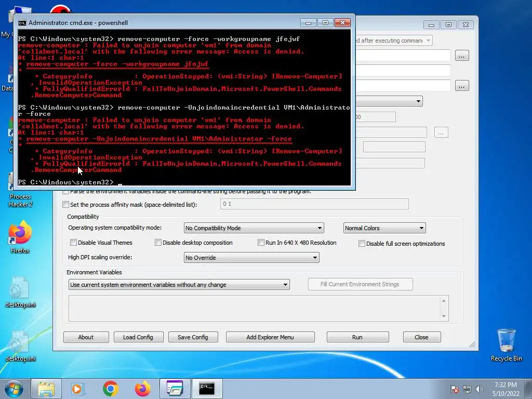
Task: Open the network tray icon
Action: click(x=467, y=389)
